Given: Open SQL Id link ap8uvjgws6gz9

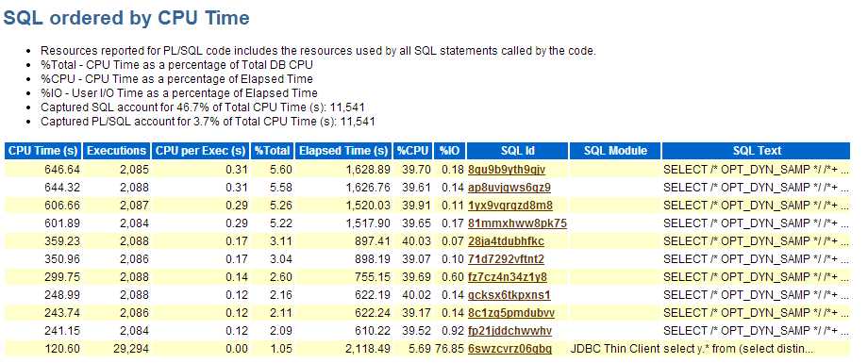Looking at the screenshot, I should pyautogui.click(x=509, y=188).
